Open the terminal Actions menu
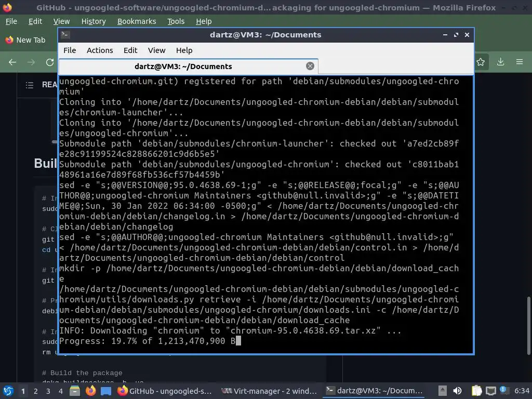 [100, 50]
